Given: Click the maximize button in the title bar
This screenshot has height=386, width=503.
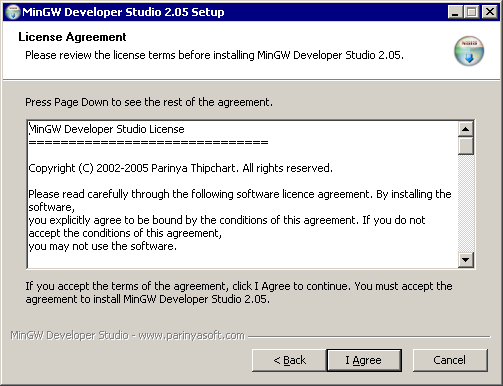Looking at the screenshot, I should pos(471,12).
